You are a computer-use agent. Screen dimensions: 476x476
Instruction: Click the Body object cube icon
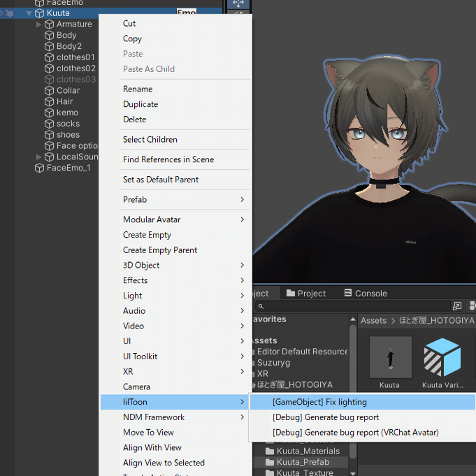pos(49,35)
